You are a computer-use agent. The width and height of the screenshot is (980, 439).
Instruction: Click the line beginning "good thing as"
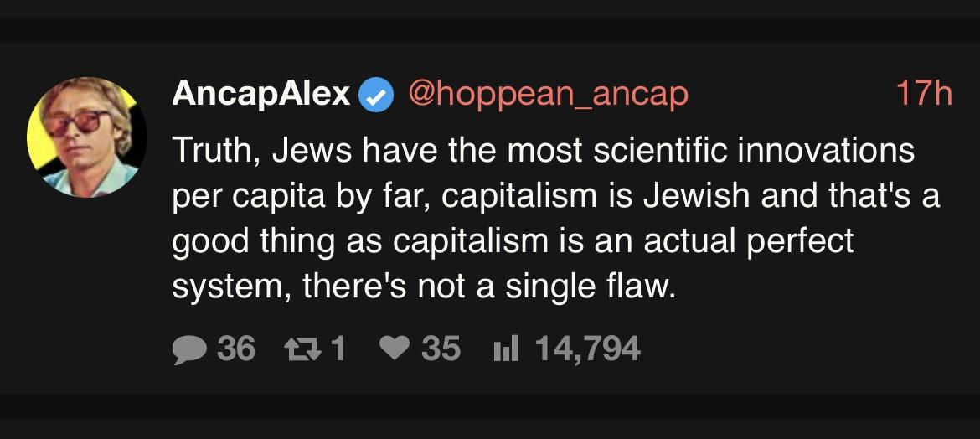pyautogui.click(x=513, y=242)
